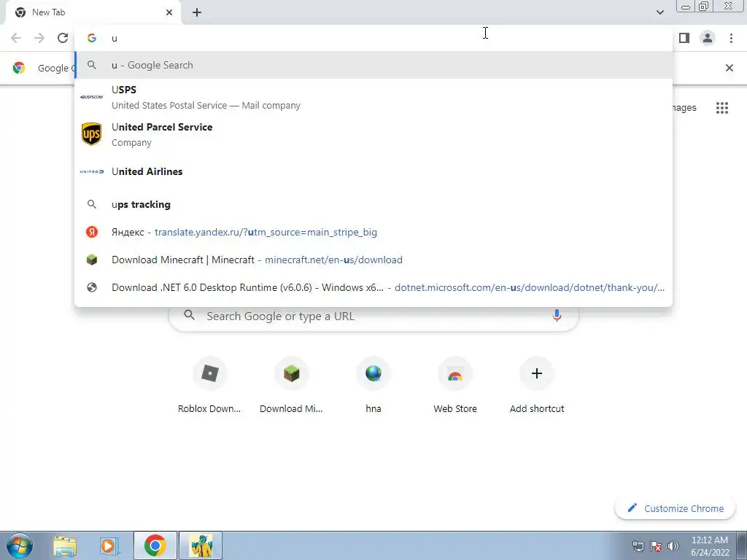Open the Download Minecraft shortcut tile

292,385
